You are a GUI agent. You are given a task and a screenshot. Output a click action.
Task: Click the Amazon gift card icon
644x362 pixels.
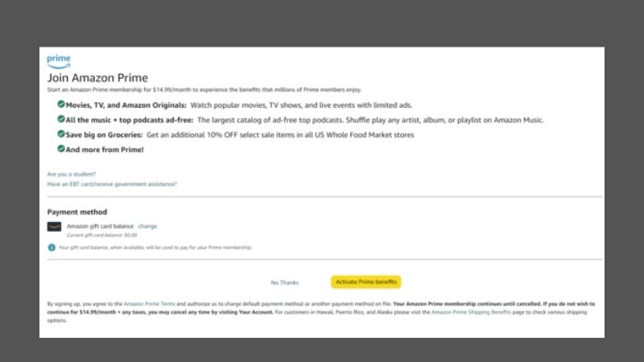[54, 227]
